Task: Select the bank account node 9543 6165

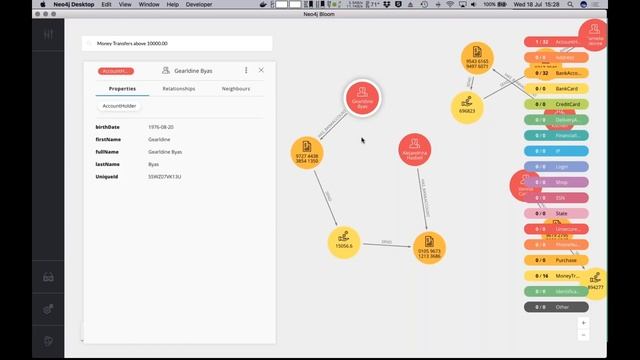Action: 477,58
